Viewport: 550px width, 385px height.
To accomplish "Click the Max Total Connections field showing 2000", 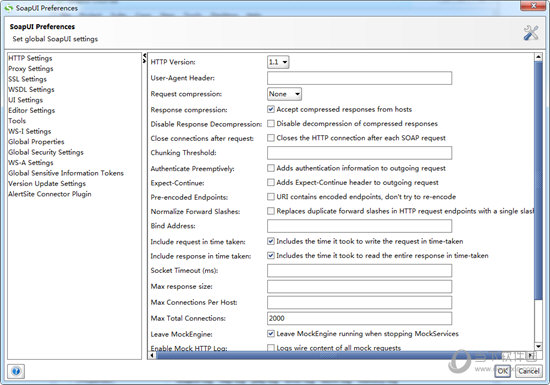I will (360, 318).
